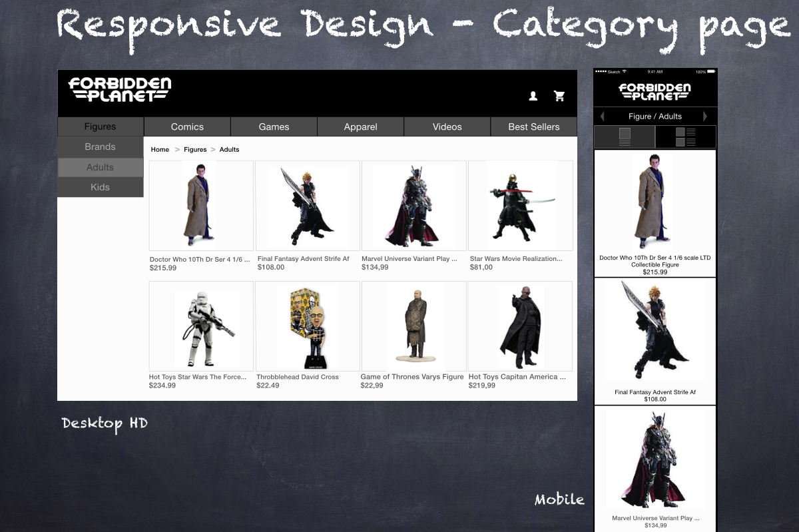Click the $22.49 price
The height and width of the screenshot is (532, 799).
268,386
